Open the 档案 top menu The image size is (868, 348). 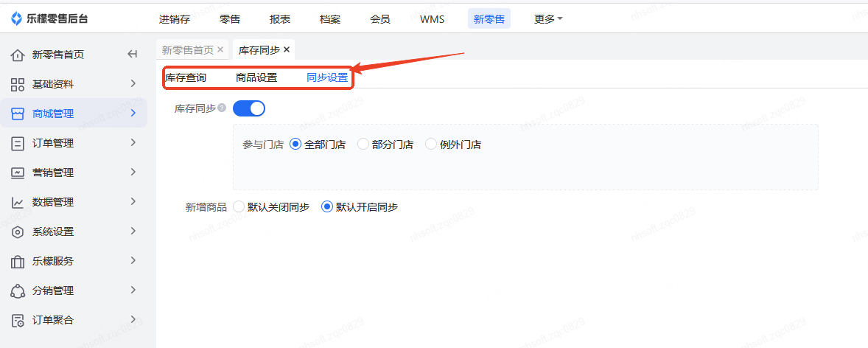(x=330, y=19)
